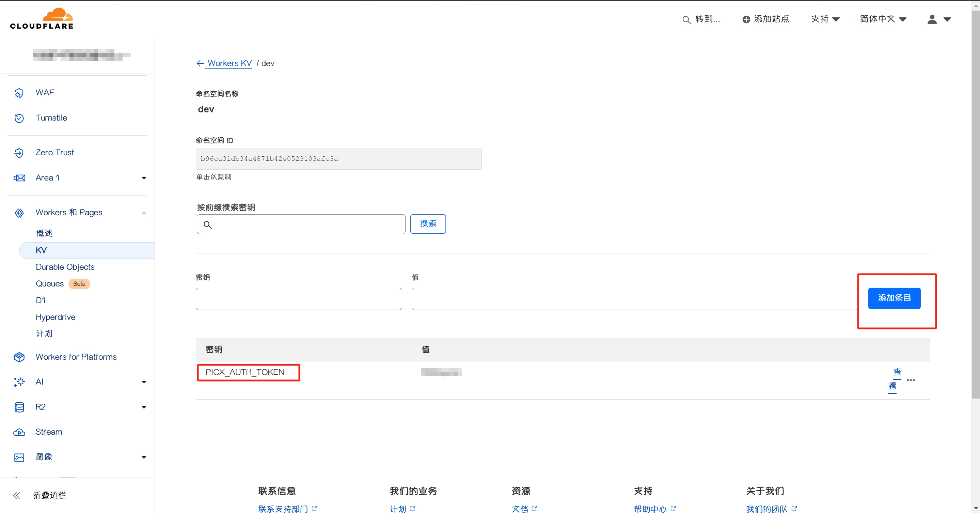Click 折叠边栏 at sidebar bottom

(x=49, y=495)
